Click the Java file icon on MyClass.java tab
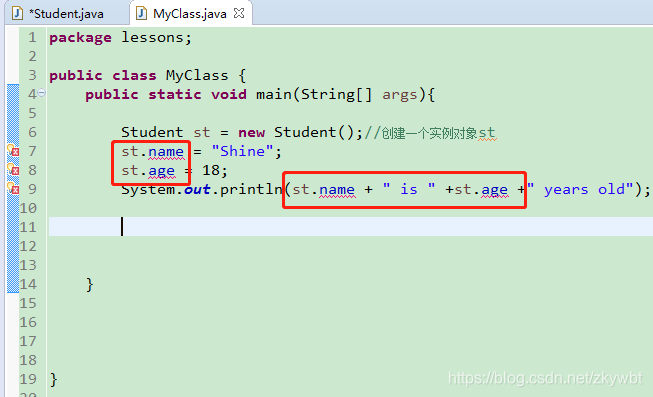 coord(142,13)
